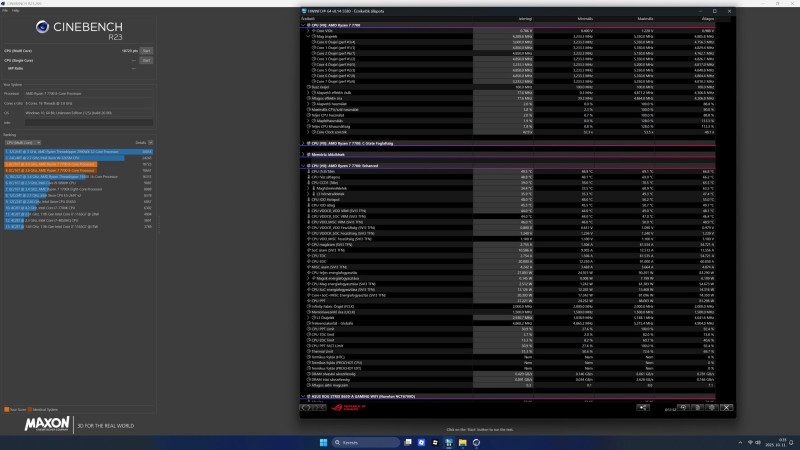Click the taskbar search box
The width and height of the screenshot is (800, 450).
click(x=365, y=442)
